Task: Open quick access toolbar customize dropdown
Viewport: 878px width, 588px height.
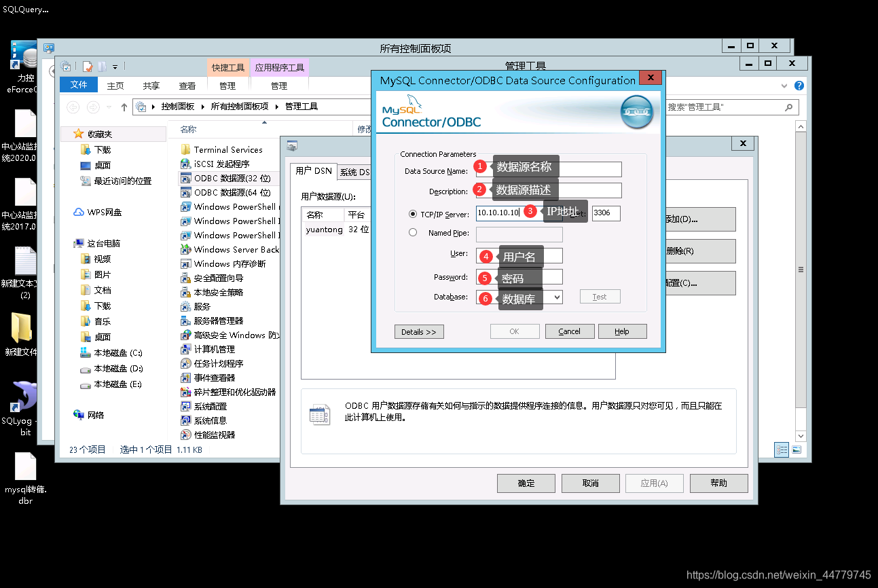Action: pyautogui.click(x=115, y=67)
